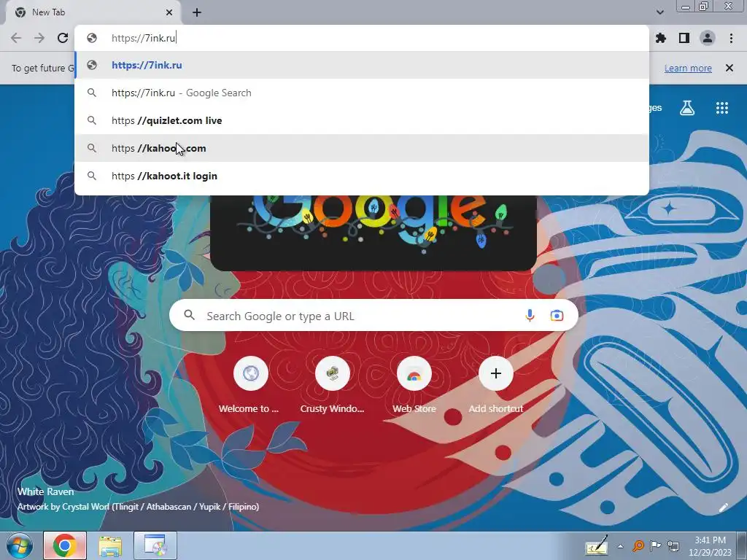Screen dimensions: 747x560
Task: Click the Search Google or type URL box
Action: pos(373,315)
